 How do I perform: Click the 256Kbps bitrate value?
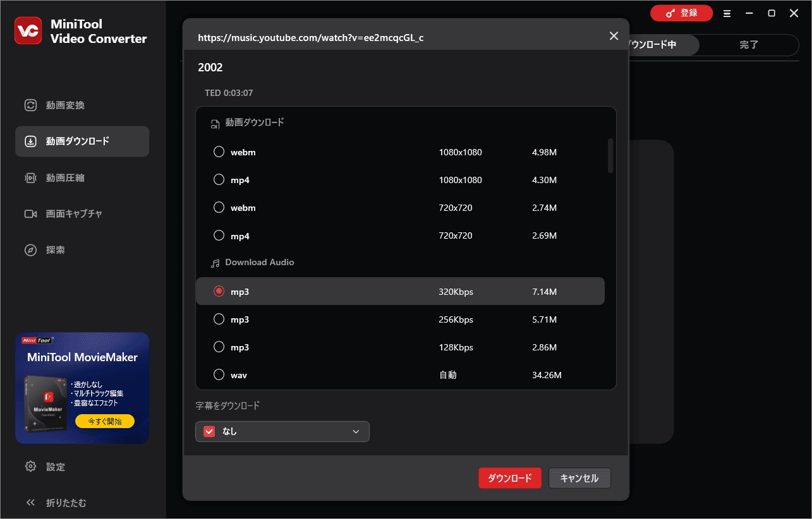pyautogui.click(x=456, y=319)
